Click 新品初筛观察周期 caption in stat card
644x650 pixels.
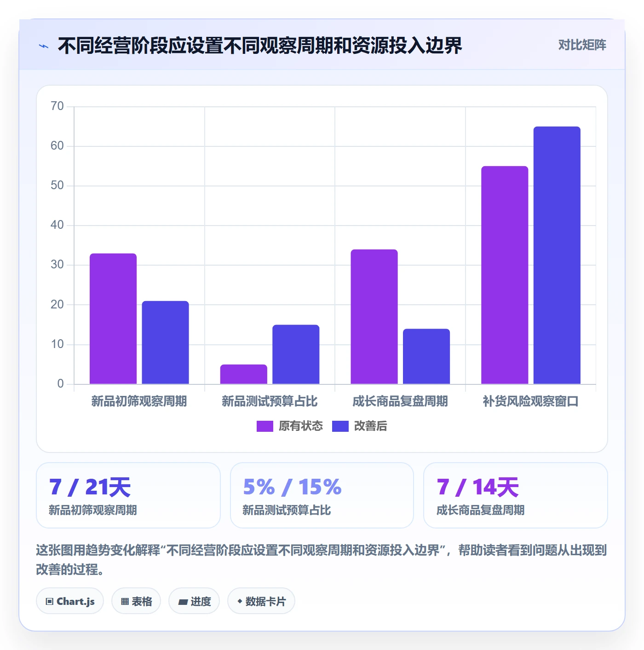(93, 510)
